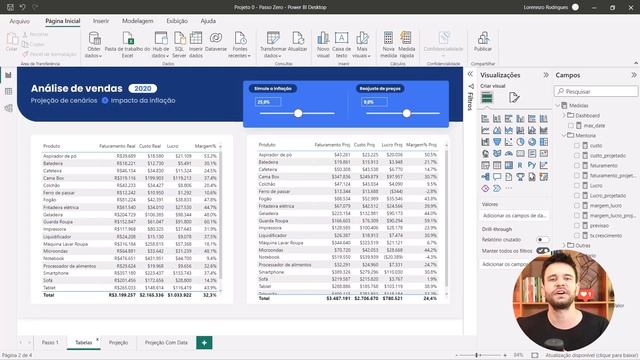Check the Lucro field checkbox
Viewport: 640px width, 360px height.
[x=577, y=186]
